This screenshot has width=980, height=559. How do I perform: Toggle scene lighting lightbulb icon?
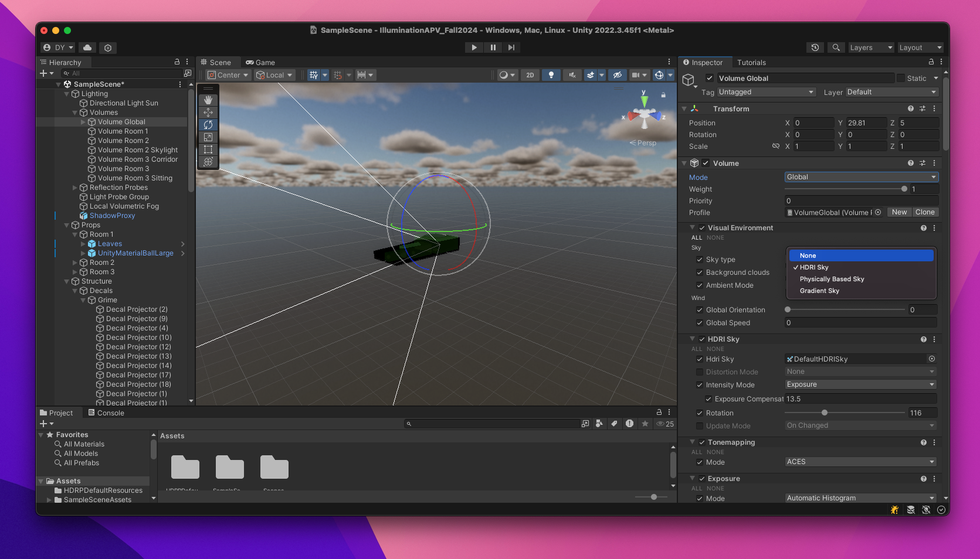coord(551,75)
